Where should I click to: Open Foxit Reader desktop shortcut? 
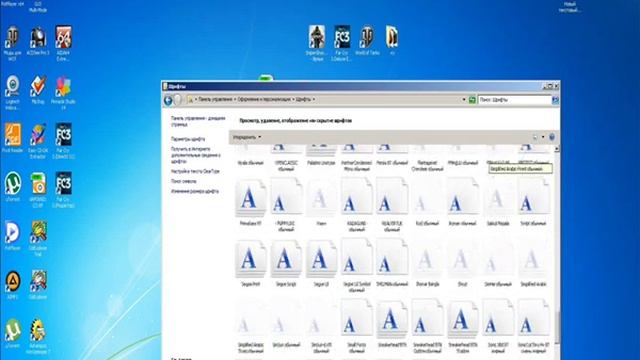[13, 138]
